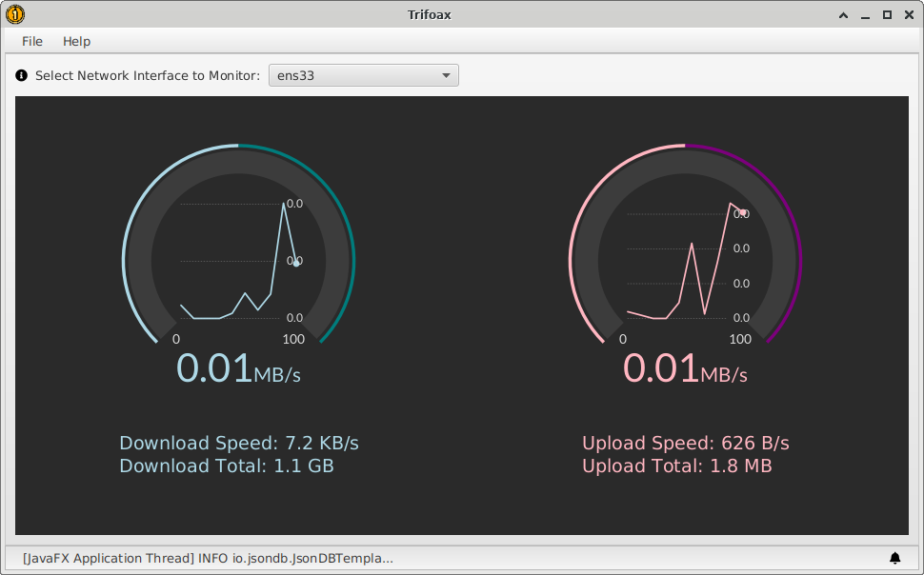Click the JavaFX log message in status bar

pos(208,558)
